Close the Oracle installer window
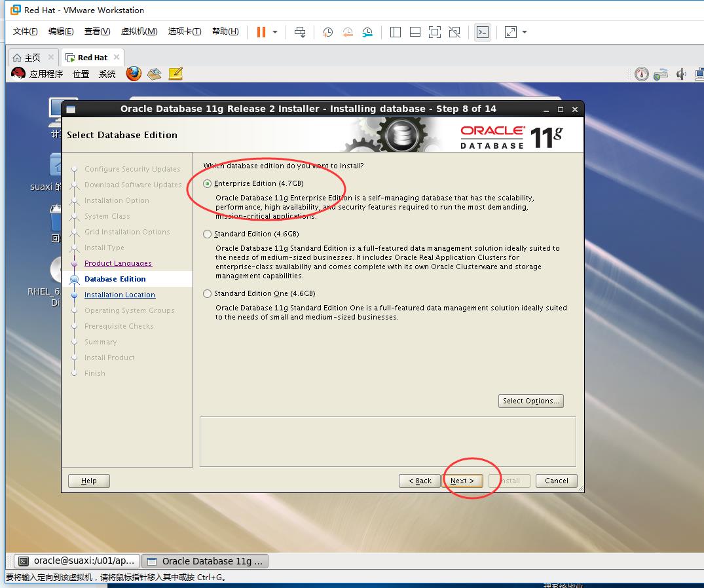The width and height of the screenshot is (704, 588). (x=575, y=109)
